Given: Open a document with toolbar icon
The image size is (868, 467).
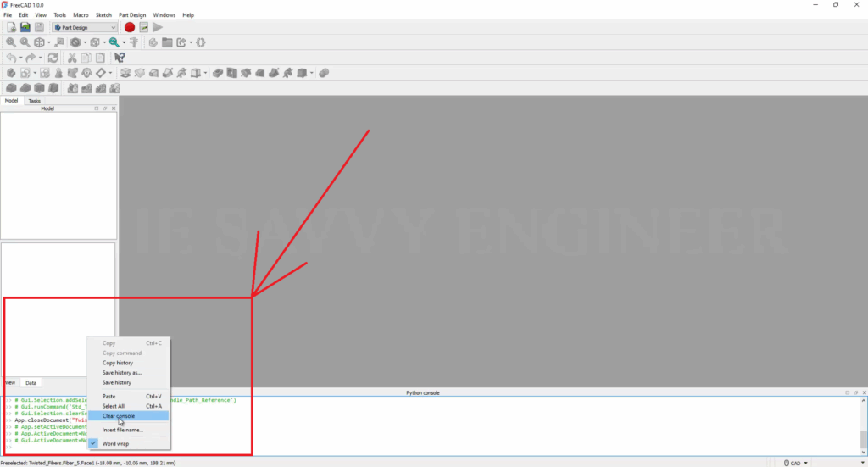Looking at the screenshot, I should click(x=25, y=27).
